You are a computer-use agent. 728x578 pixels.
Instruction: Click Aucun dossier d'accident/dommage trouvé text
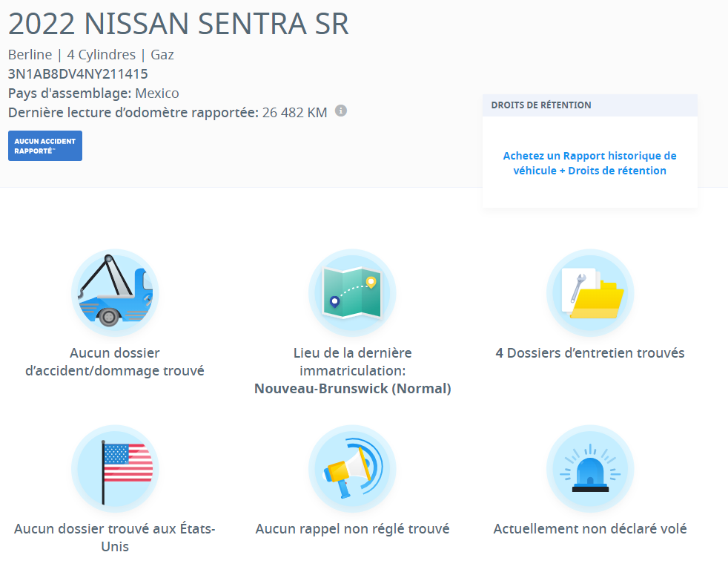pyautogui.click(x=115, y=362)
